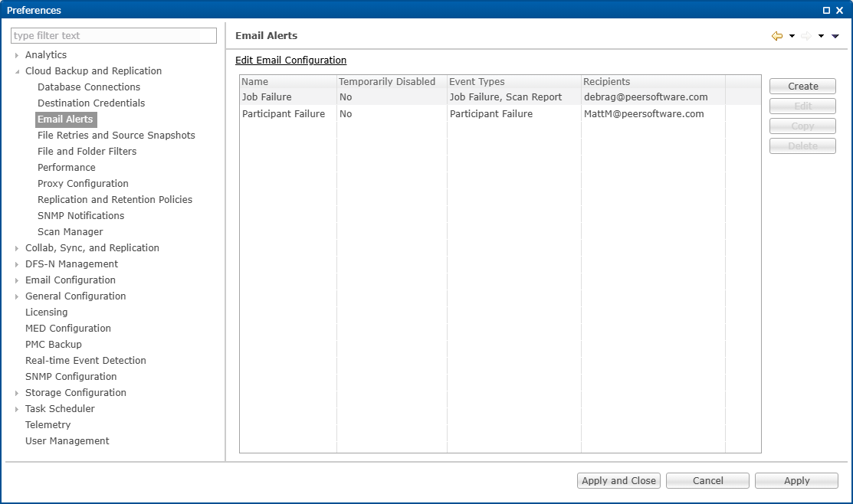This screenshot has width=853, height=504.
Task: Select PMC Backup in tree
Action: pyautogui.click(x=54, y=345)
